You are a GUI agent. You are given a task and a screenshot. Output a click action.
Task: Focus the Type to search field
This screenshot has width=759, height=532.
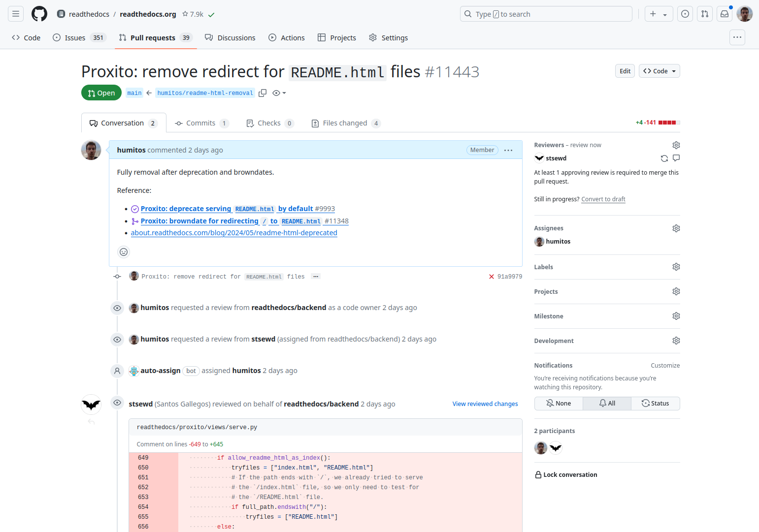pos(546,14)
